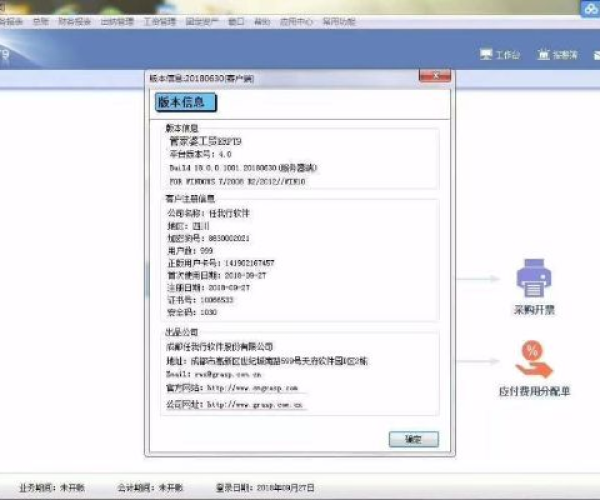This screenshot has height=500, width=600.
Task: Click the 客户注册信息 group label
Action: coord(190,199)
